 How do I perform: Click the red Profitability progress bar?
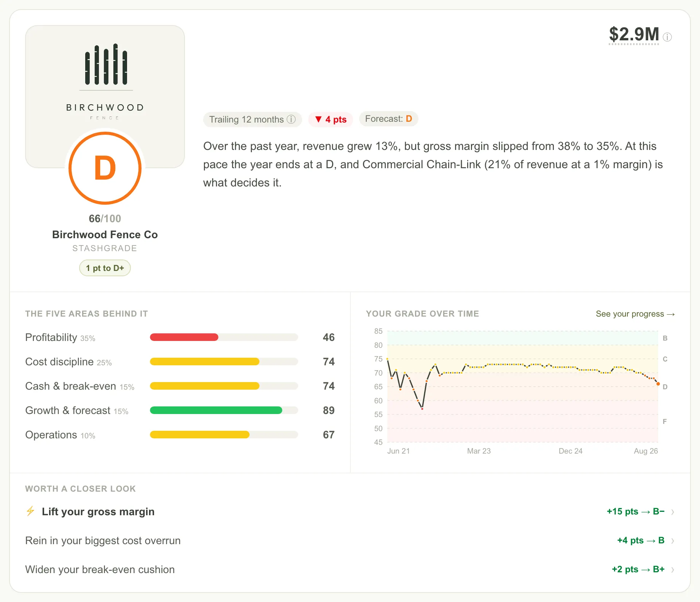pos(184,337)
